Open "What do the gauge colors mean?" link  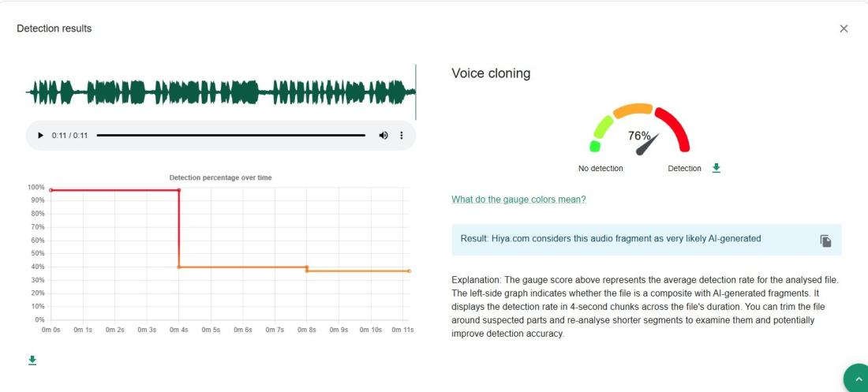coord(518,200)
